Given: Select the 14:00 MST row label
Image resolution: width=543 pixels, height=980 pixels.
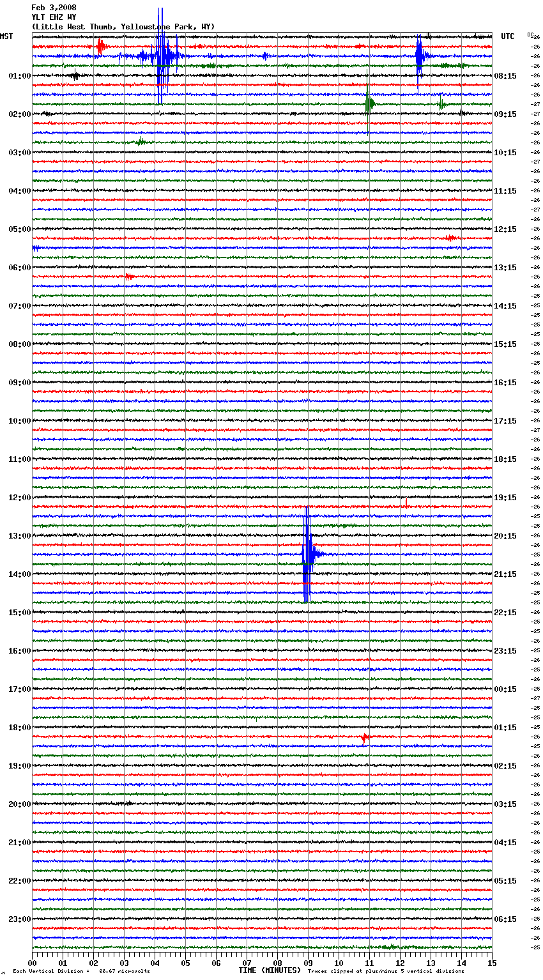Looking at the screenshot, I should pos(20,574).
